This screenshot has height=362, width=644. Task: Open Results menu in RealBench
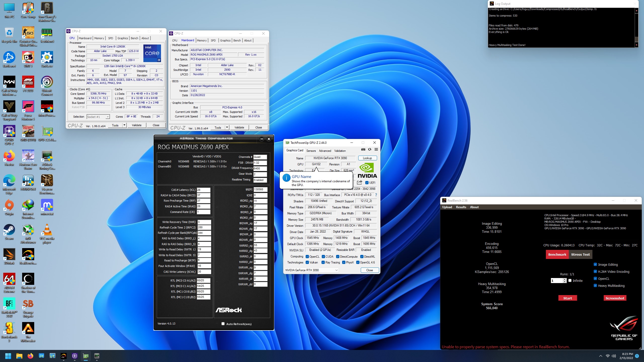coord(461,207)
